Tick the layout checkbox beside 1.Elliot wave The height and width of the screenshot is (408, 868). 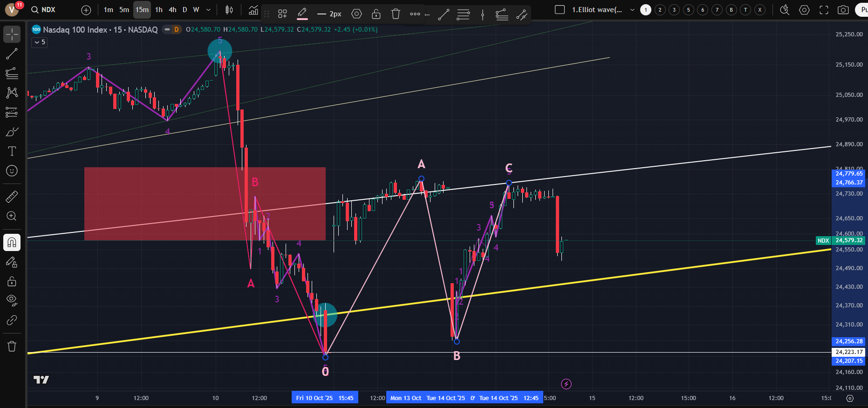[x=560, y=10]
